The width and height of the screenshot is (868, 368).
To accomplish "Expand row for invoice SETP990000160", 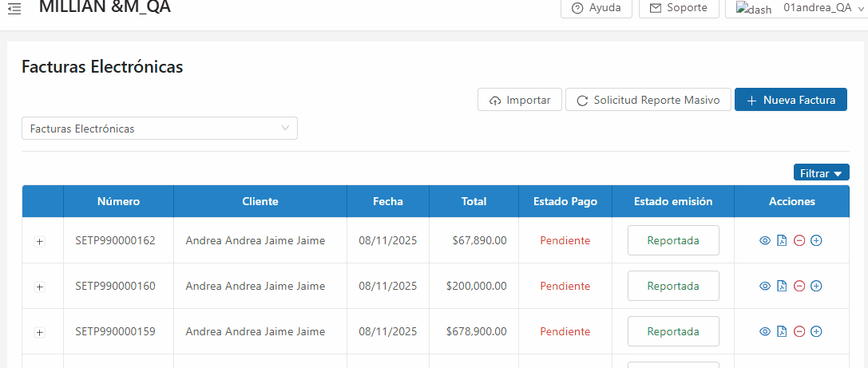I will click(x=40, y=287).
